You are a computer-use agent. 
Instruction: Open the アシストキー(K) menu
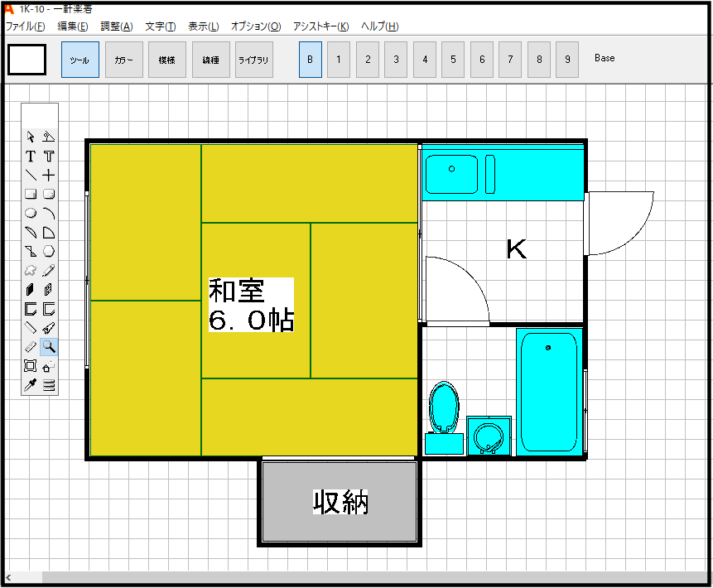pyautogui.click(x=321, y=27)
